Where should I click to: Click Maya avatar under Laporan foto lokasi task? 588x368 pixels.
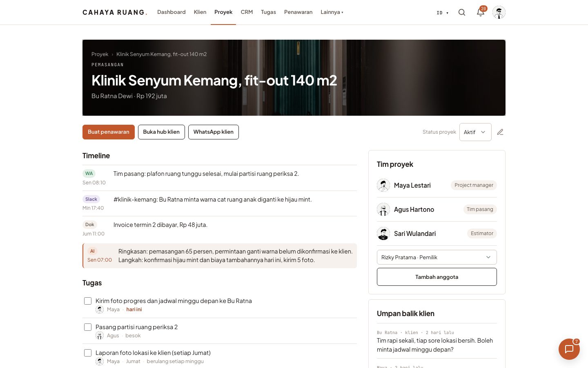click(100, 361)
